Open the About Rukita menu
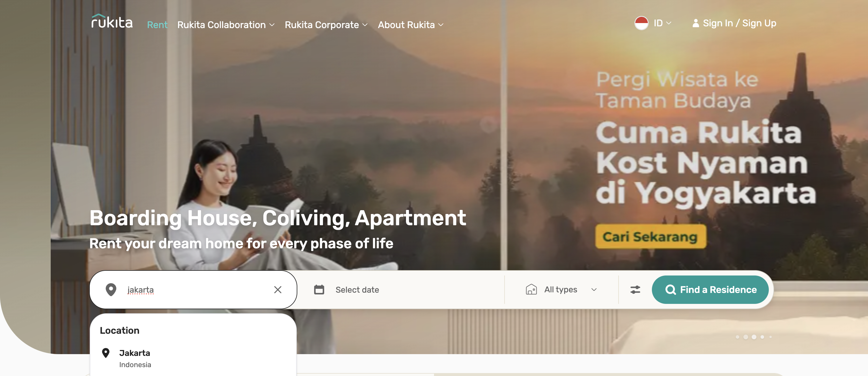 410,25
